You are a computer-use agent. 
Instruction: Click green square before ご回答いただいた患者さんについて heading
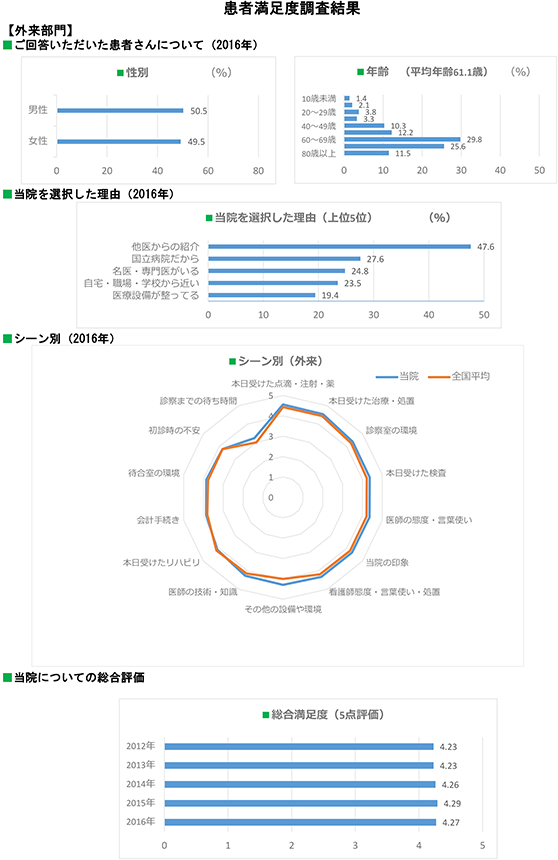[x=7, y=45]
